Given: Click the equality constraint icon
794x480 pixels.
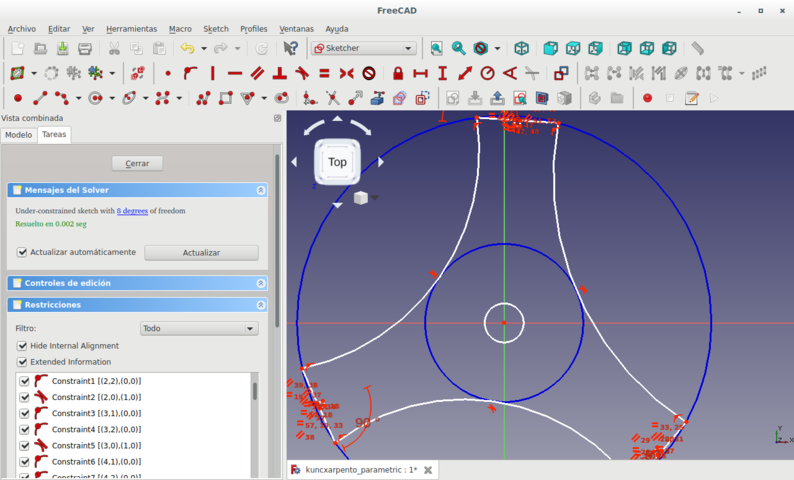Looking at the screenshot, I should 324,73.
